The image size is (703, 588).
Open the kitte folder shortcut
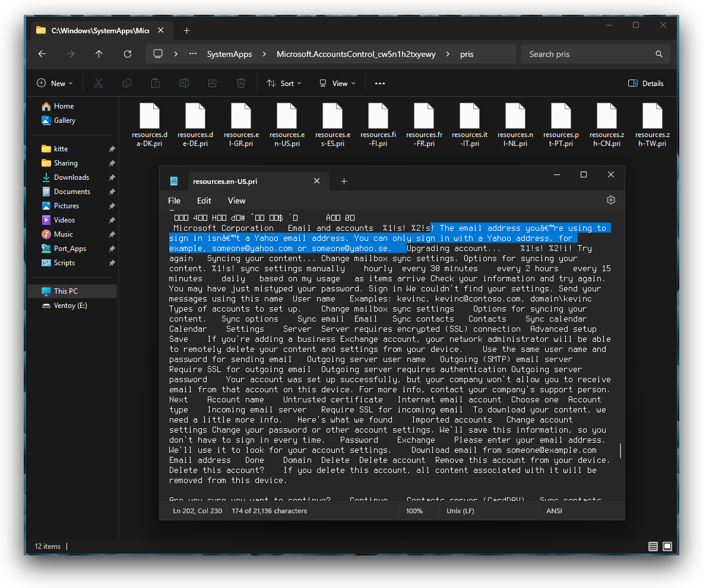click(61, 149)
